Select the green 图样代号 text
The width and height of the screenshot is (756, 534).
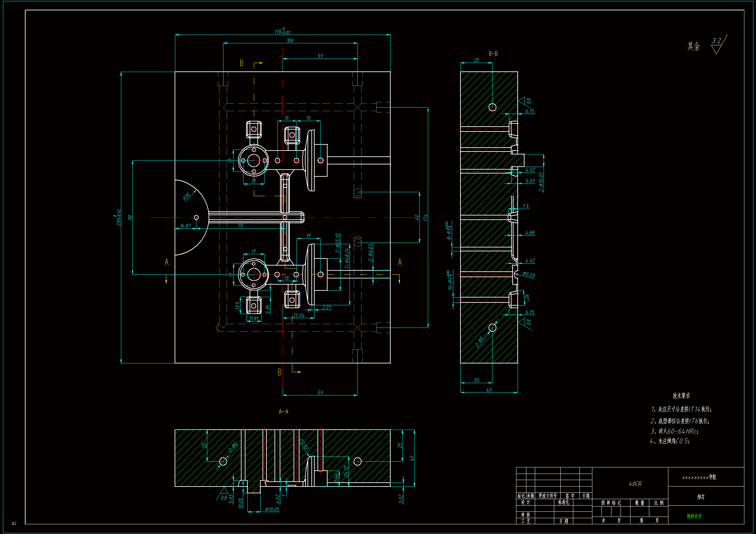point(694,516)
